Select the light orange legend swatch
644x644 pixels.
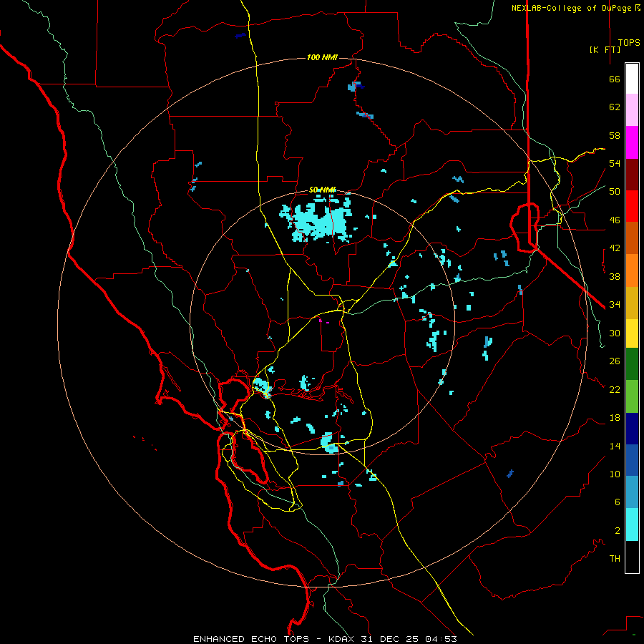(x=632, y=270)
